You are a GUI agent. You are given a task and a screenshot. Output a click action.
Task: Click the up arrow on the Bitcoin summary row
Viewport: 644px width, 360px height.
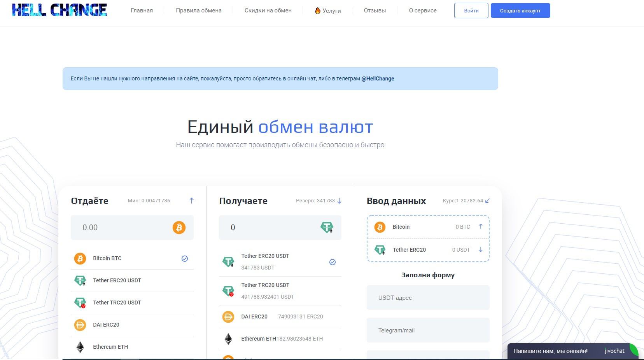click(x=481, y=226)
